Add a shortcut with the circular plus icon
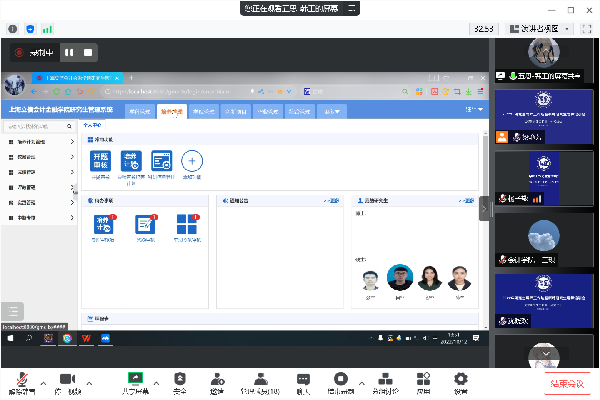 coord(192,161)
